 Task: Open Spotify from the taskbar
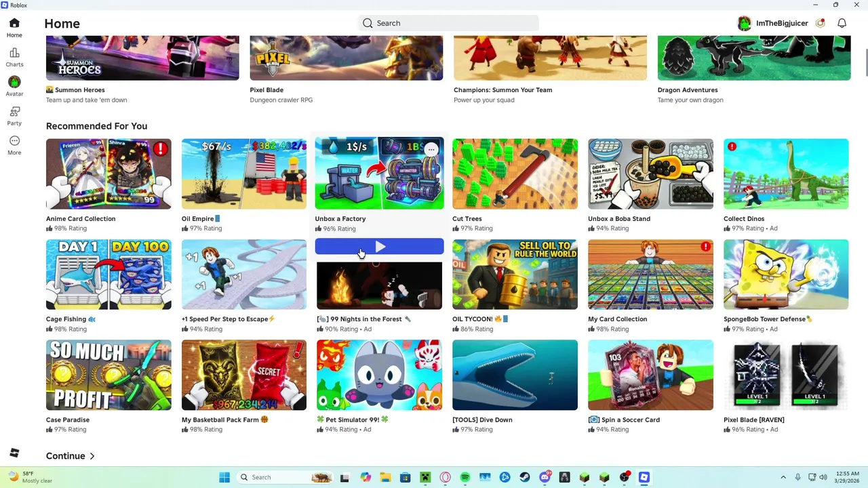(x=465, y=477)
